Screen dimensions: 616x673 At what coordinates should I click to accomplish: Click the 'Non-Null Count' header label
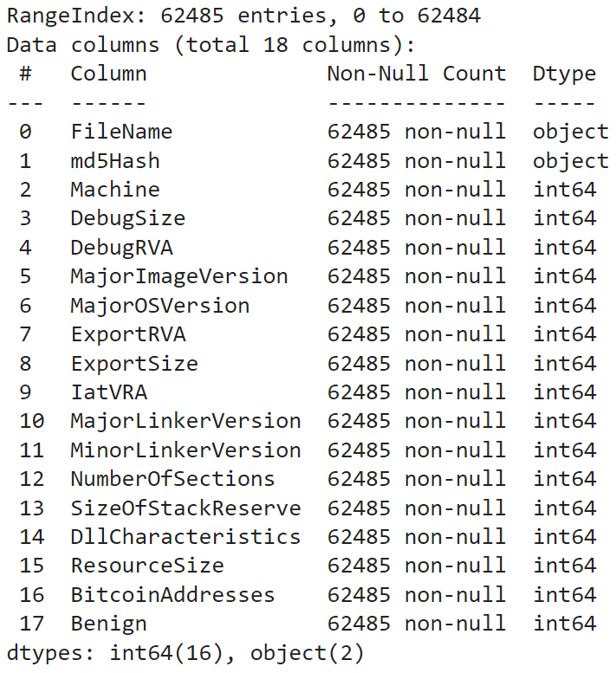click(x=416, y=74)
